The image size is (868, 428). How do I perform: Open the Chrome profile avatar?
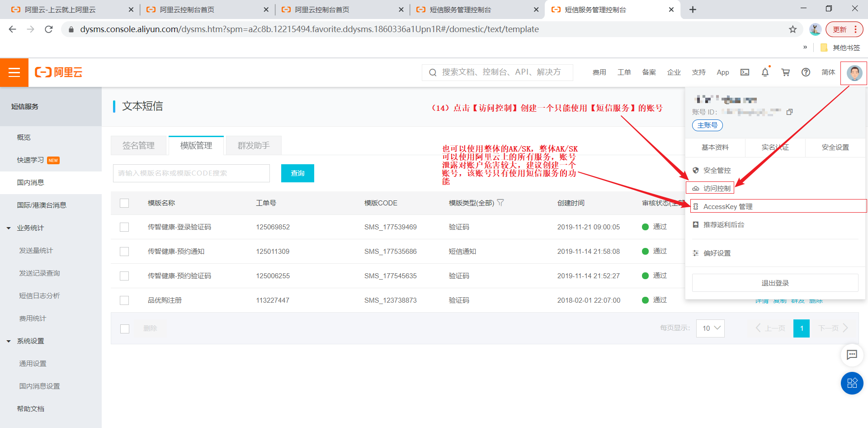click(x=815, y=29)
